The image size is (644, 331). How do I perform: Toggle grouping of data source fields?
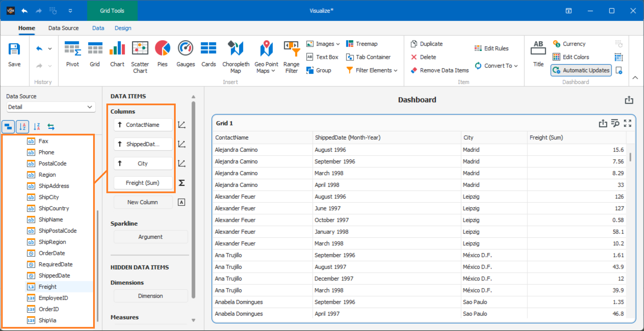[8, 127]
